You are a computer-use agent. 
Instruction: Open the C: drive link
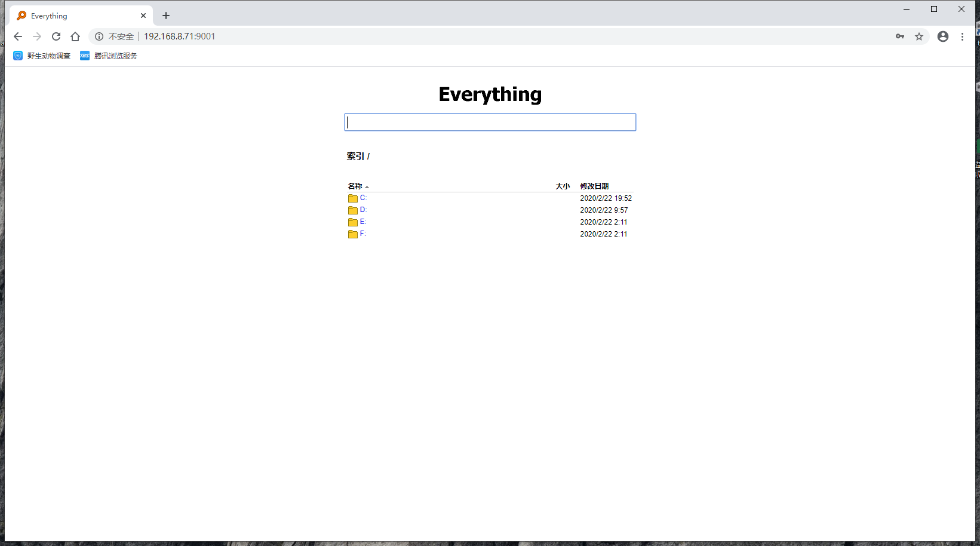point(363,198)
